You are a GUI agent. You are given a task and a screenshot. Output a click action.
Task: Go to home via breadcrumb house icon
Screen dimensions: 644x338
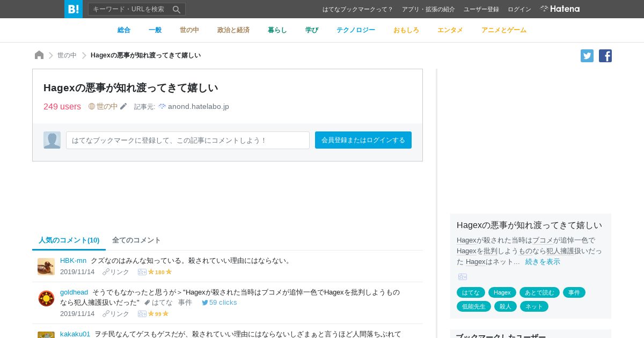point(39,55)
